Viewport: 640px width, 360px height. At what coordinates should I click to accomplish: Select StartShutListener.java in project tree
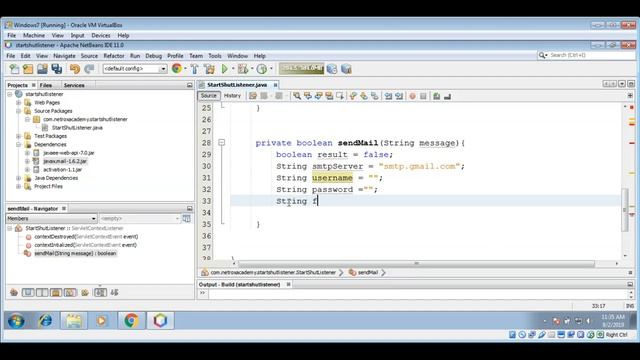pos(77,128)
